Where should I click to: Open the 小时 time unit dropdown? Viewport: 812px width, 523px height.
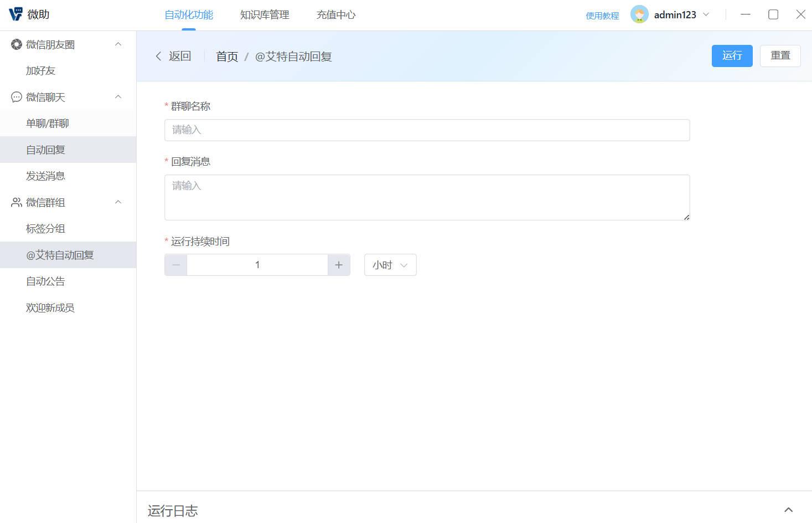(x=390, y=265)
